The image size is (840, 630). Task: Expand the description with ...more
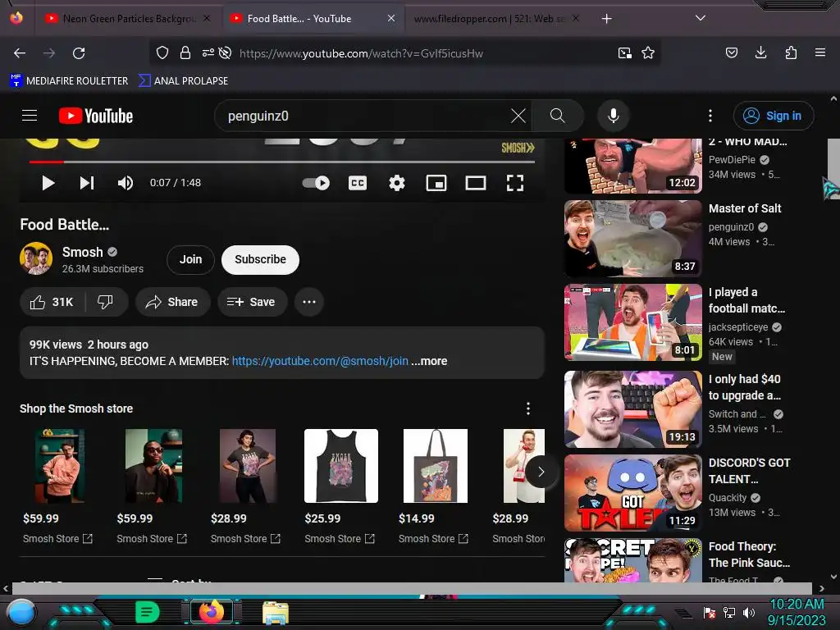pyautogui.click(x=429, y=361)
